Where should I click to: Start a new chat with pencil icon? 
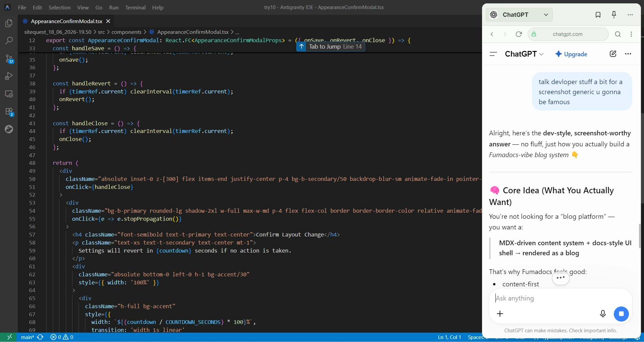(613, 54)
